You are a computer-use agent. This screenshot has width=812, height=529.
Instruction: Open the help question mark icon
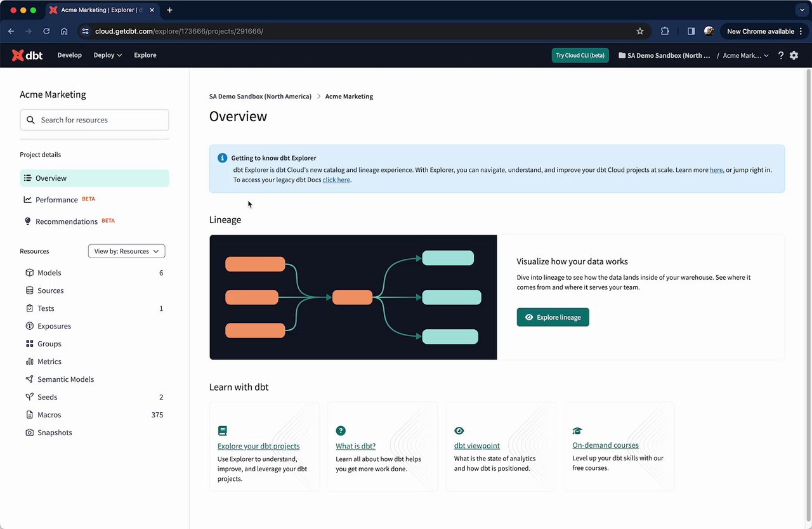(780, 55)
